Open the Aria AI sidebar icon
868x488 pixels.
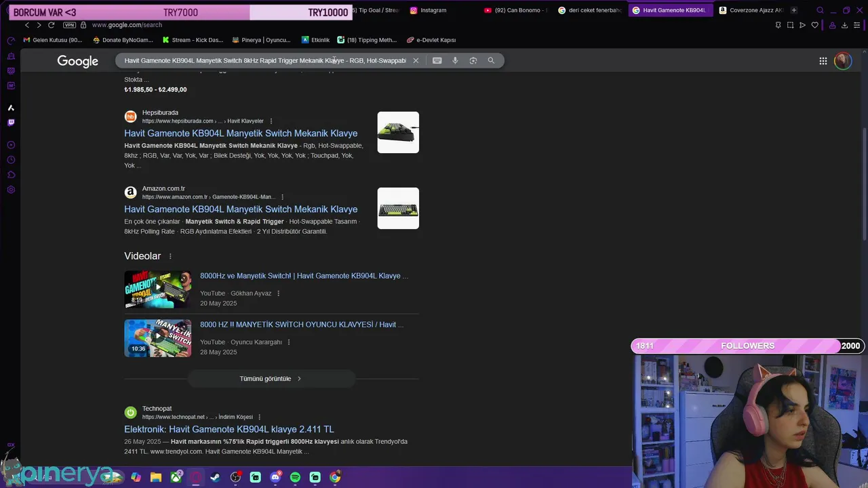(x=11, y=108)
